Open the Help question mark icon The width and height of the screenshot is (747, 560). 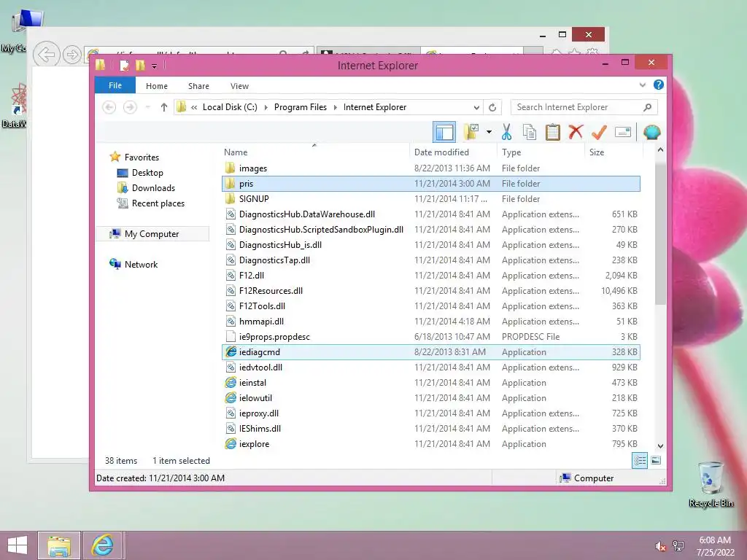659,85
